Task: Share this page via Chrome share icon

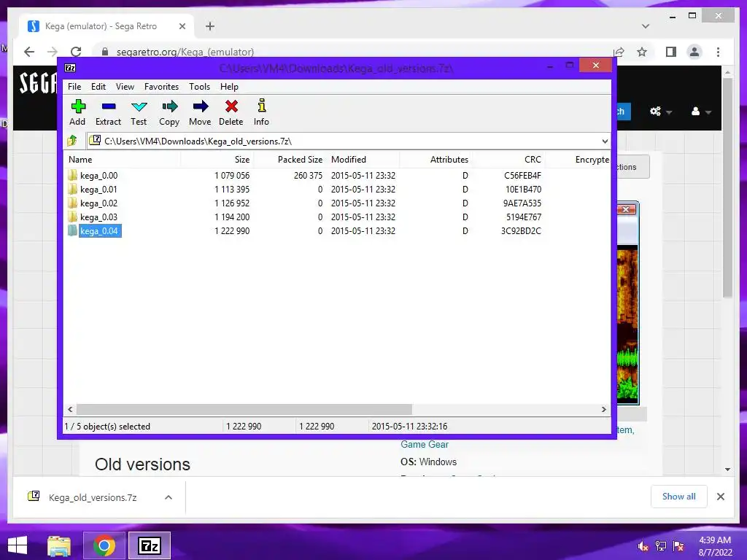Action: (619, 52)
